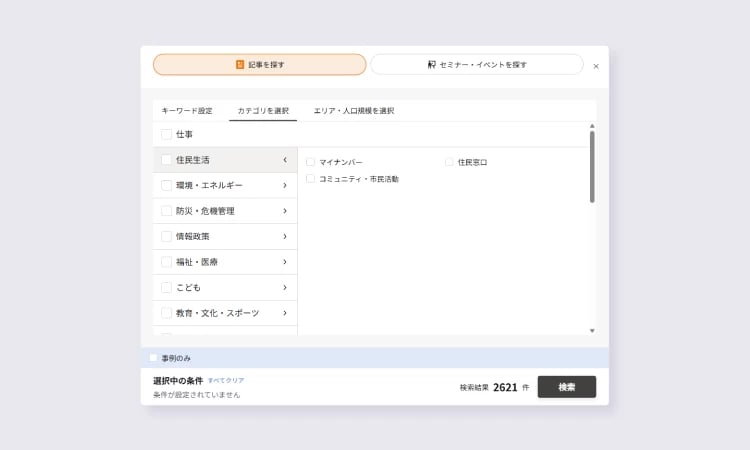
Task: Collapse the 住民生活 category chevron
Action: (x=285, y=160)
